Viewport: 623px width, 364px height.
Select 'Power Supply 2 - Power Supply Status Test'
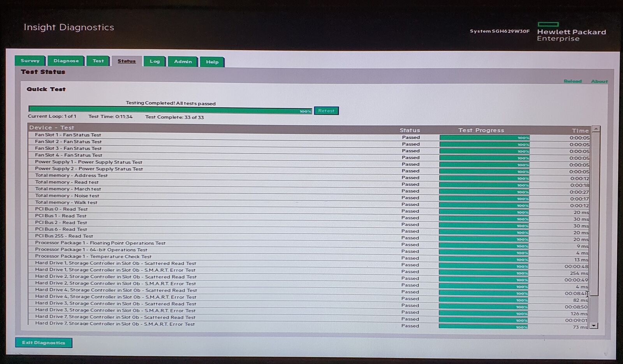309,169
